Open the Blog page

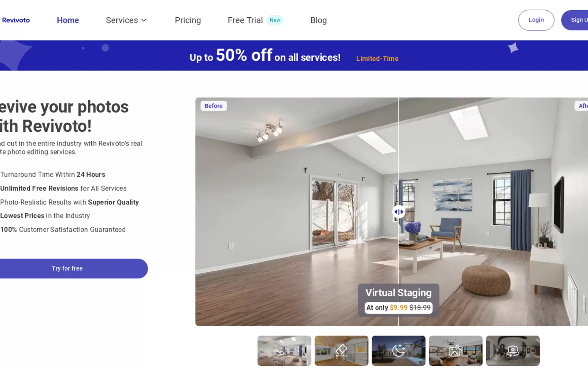319,20
